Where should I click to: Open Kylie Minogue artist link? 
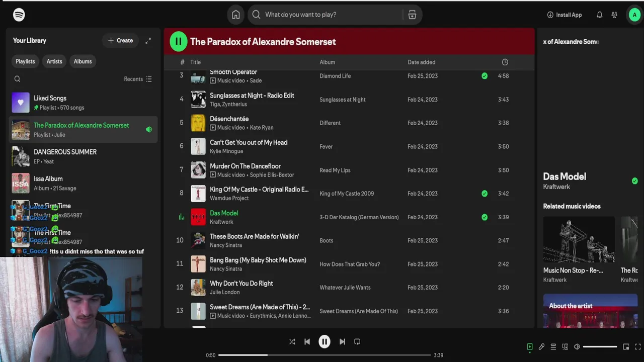(226, 151)
